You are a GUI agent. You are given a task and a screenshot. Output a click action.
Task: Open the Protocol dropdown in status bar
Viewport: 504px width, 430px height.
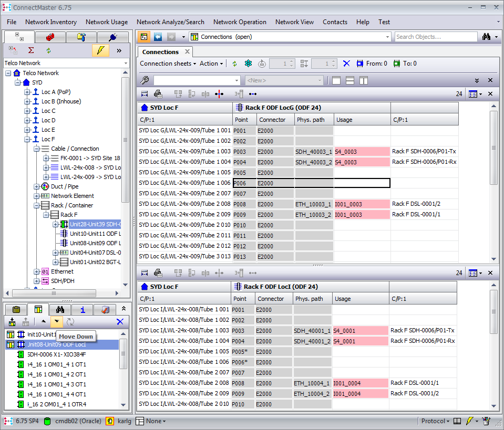tap(435, 421)
